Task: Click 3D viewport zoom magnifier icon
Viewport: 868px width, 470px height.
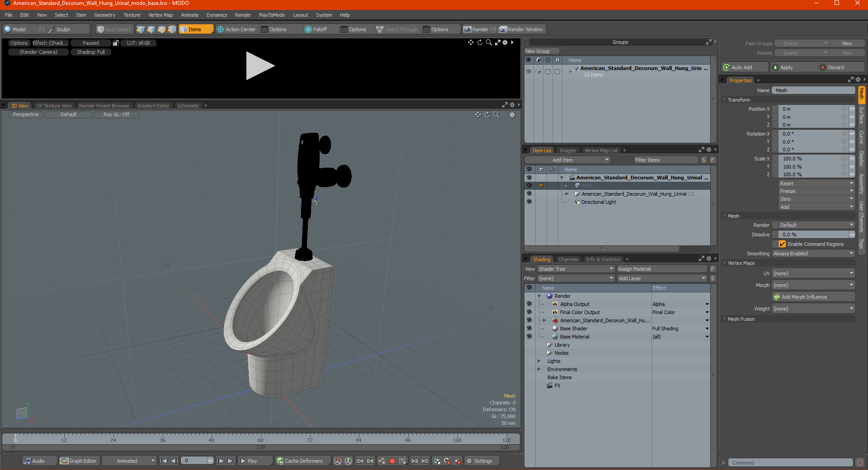Action: coord(496,115)
